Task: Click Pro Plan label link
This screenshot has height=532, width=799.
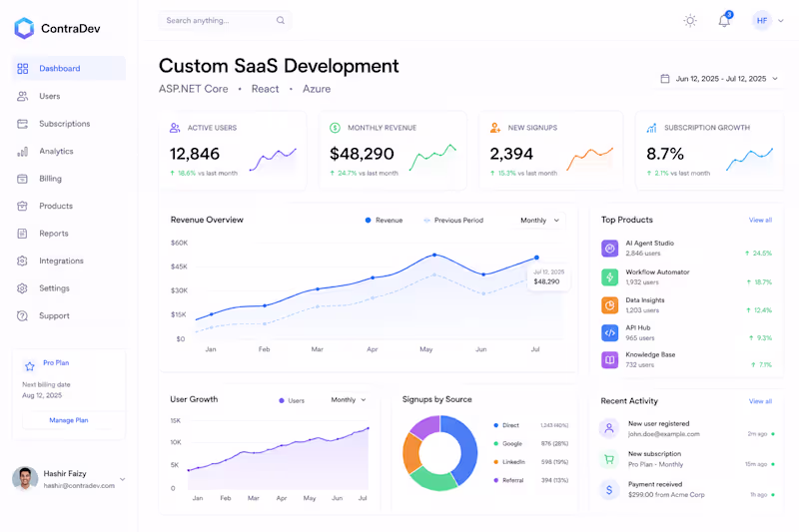Action: (56, 362)
